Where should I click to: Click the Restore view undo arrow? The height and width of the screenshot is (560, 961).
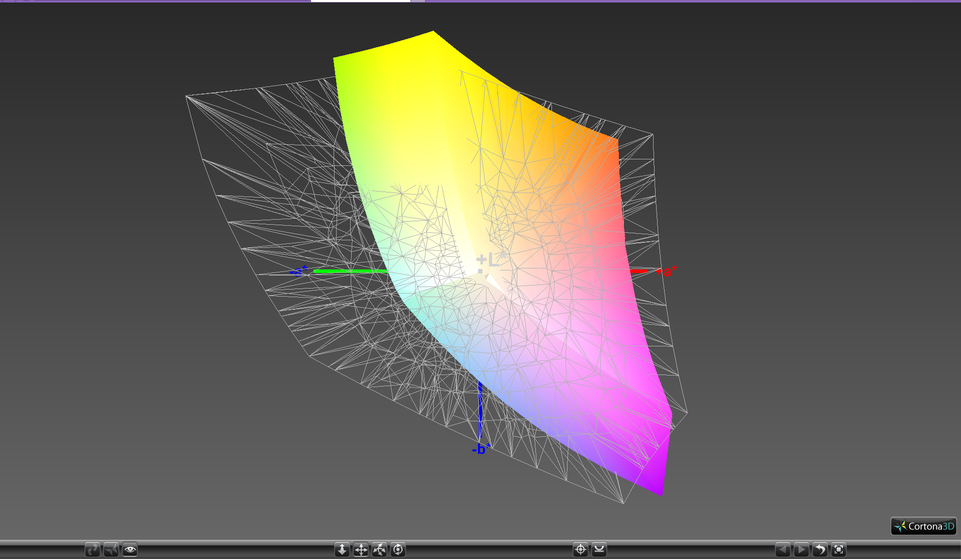point(820,549)
